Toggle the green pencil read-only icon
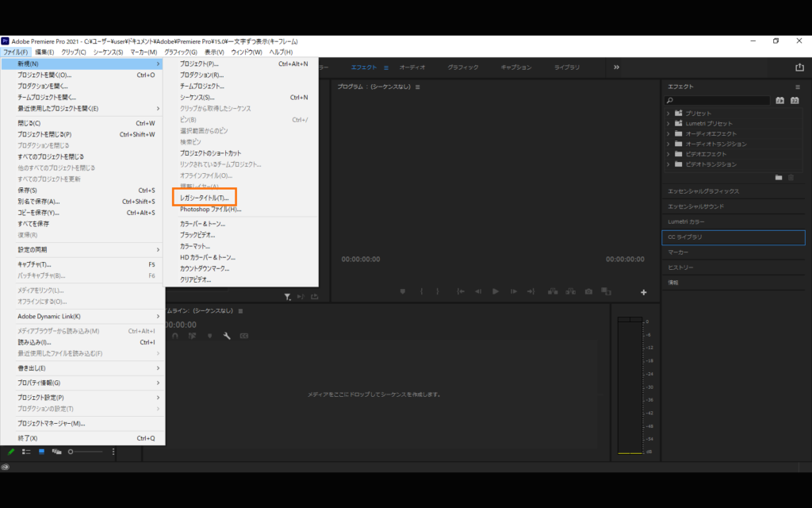The height and width of the screenshot is (508, 812). point(10,452)
